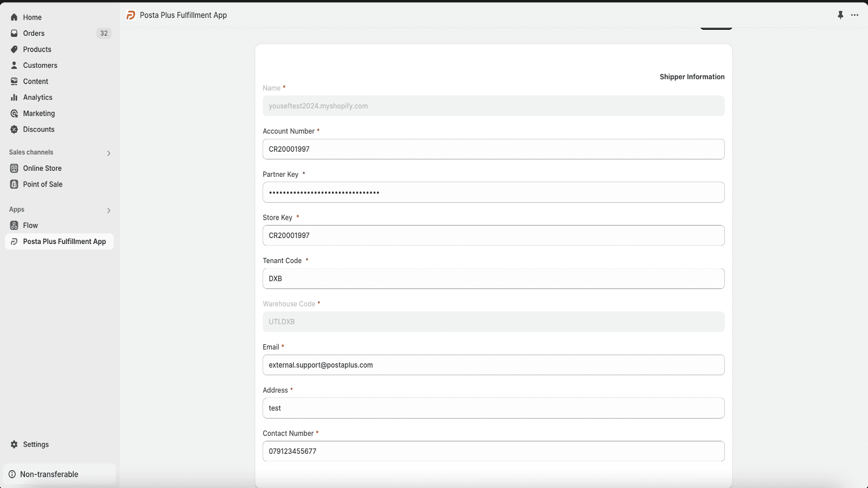This screenshot has width=868, height=488.
Task: Open the Online Store channel
Action: tap(42, 168)
